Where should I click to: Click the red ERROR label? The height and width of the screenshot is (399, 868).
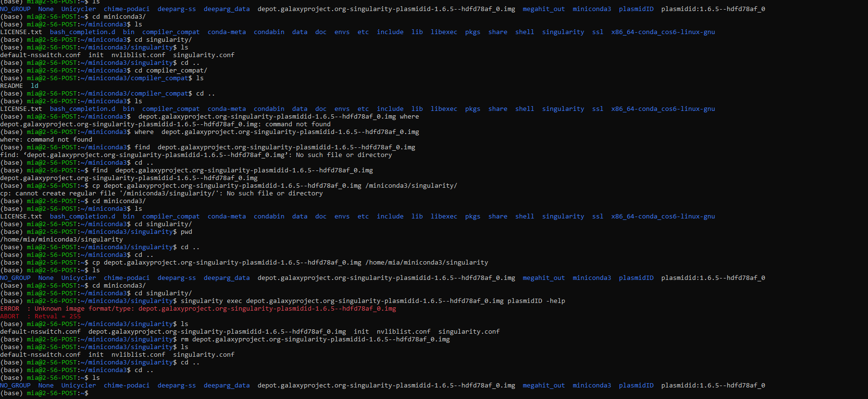(x=10, y=309)
